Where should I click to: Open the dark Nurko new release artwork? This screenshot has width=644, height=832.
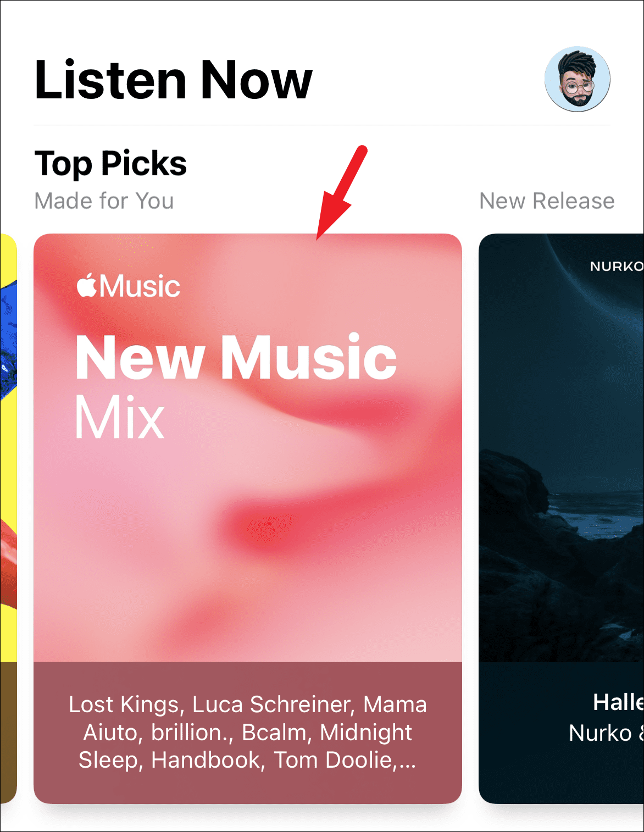pyautogui.click(x=561, y=448)
